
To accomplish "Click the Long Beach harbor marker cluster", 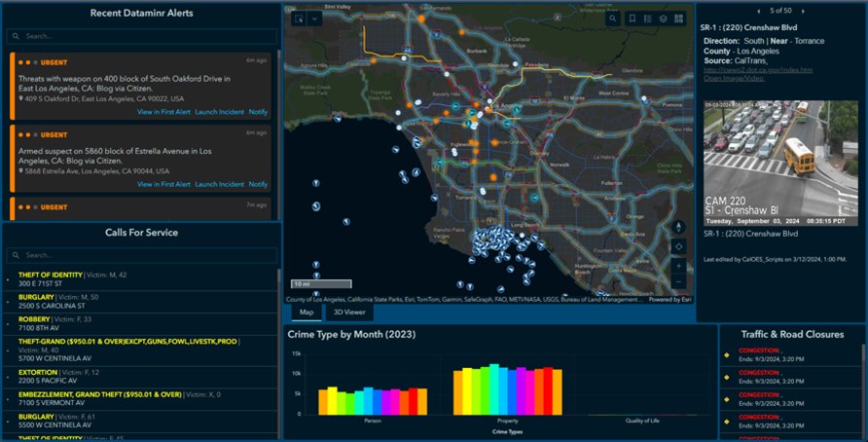I will pyautogui.click(x=491, y=239).
